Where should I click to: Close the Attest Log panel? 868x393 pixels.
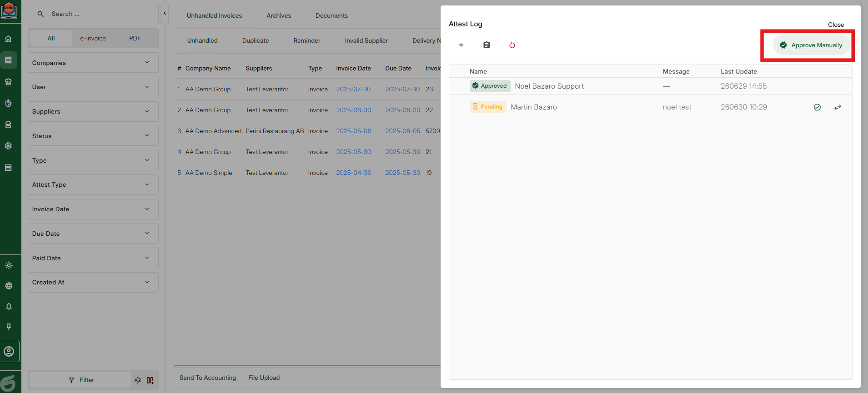click(836, 25)
